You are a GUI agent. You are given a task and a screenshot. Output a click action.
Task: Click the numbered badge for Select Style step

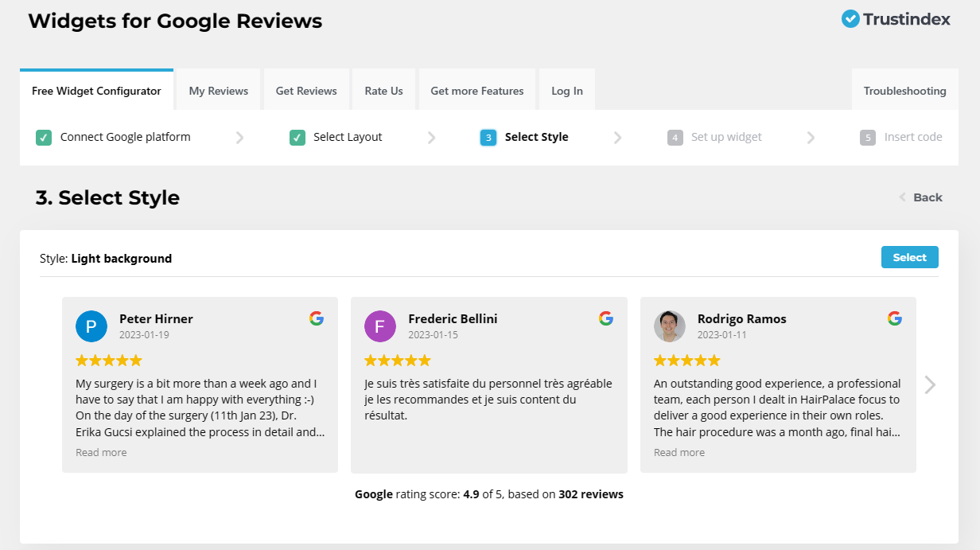(488, 137)
